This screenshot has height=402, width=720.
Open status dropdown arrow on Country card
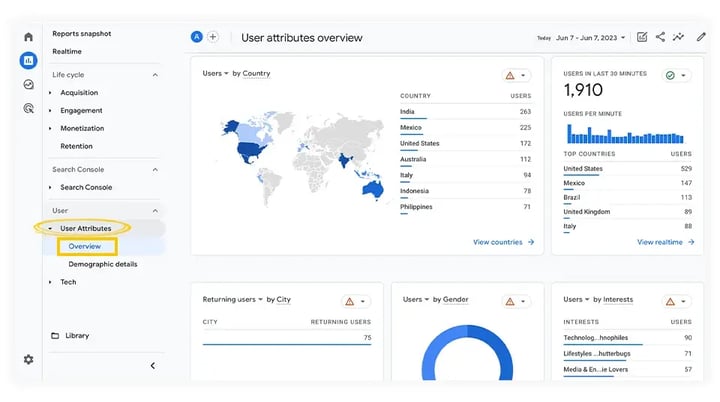[523, 75]
